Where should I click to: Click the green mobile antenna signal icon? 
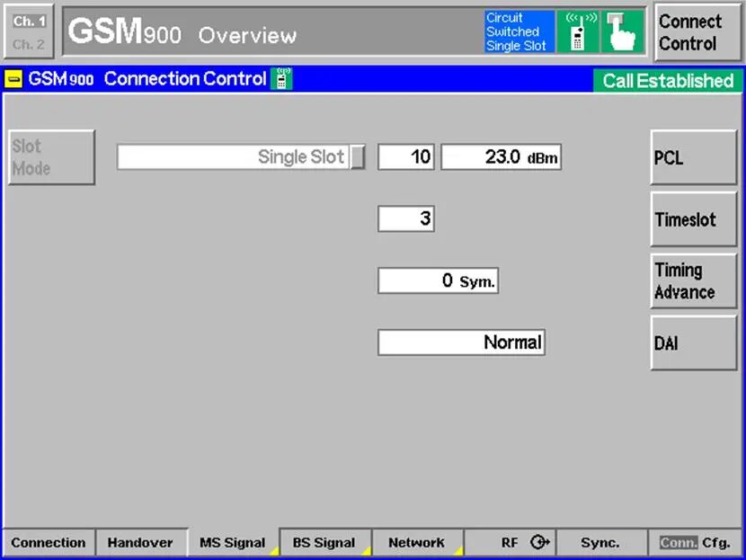[578, 31]
